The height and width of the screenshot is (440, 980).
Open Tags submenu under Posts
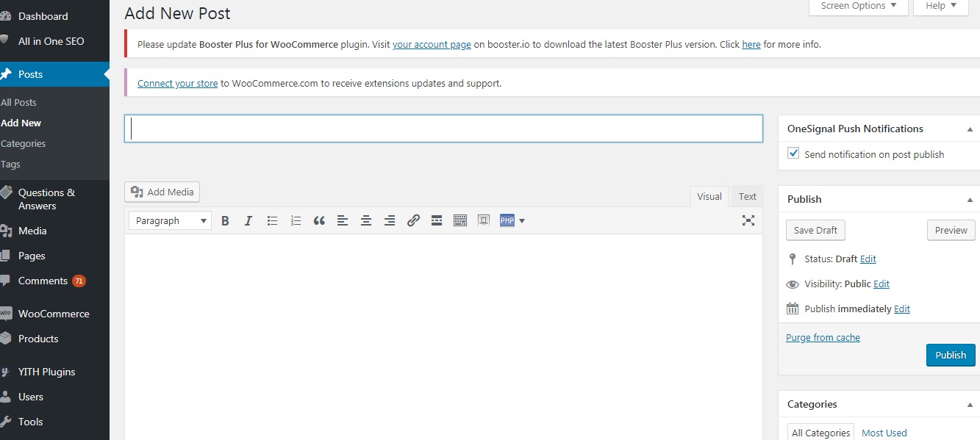(10, 164)
